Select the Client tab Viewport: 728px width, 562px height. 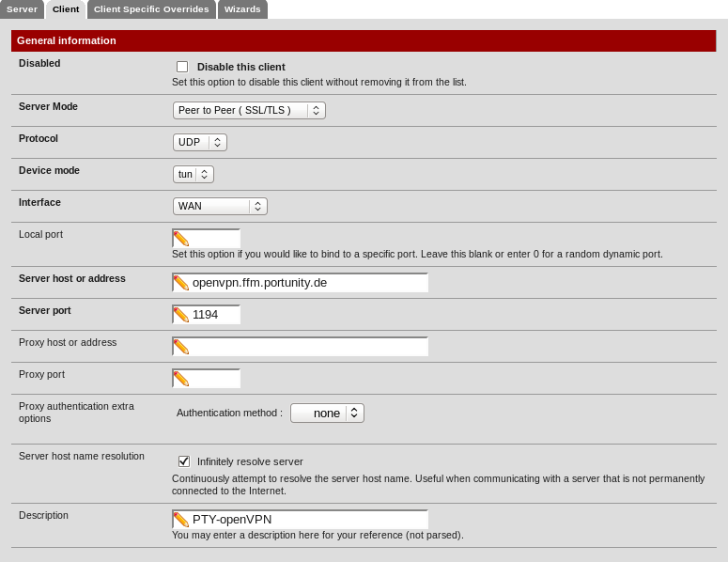pos(66,9)
